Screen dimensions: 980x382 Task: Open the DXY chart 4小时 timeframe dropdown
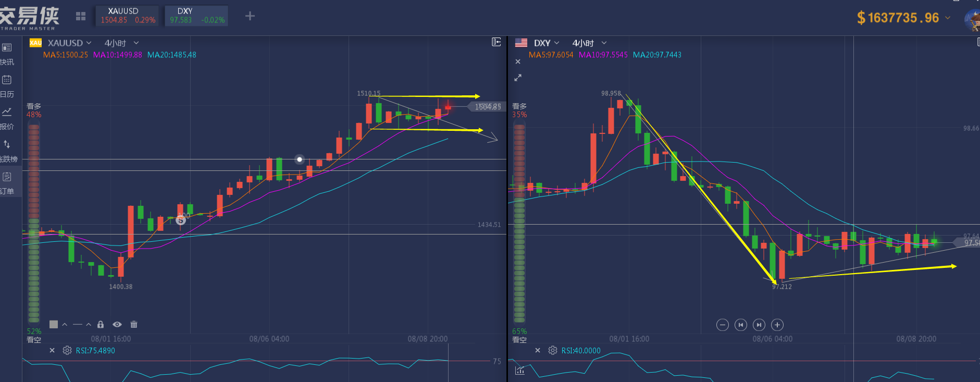pyautogui.click(x=589, y=43)
